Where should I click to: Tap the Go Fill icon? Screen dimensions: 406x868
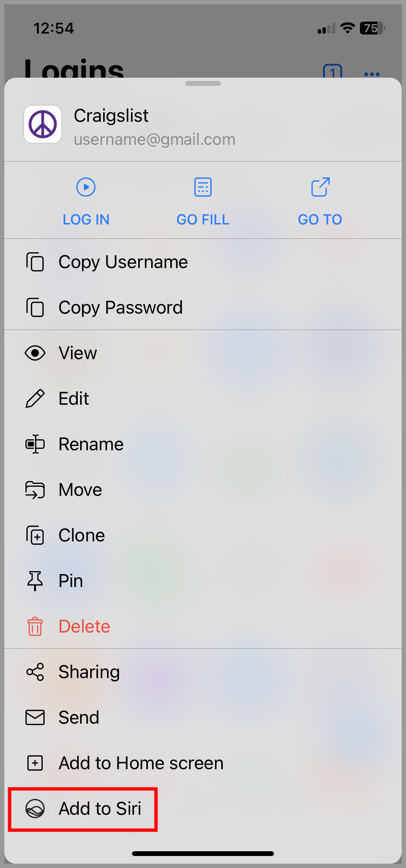coord(203,187)
